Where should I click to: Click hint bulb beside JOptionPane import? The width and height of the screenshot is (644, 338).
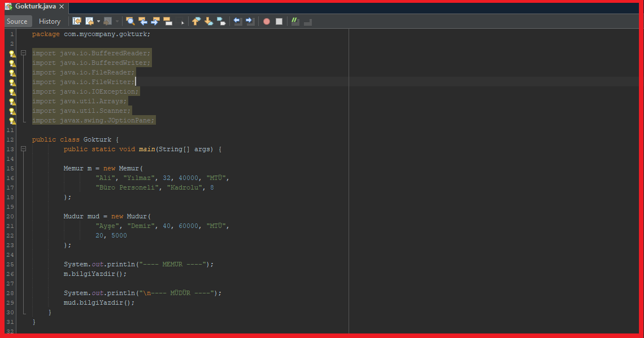pyautogui.click(x=12, y=121)
